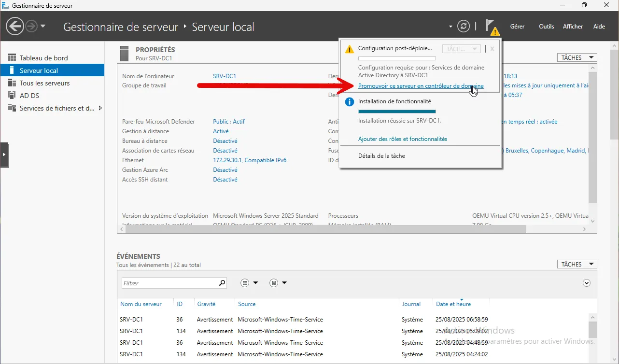Click Ajouter des rôles et fonctionnalités link

point(402,139)
